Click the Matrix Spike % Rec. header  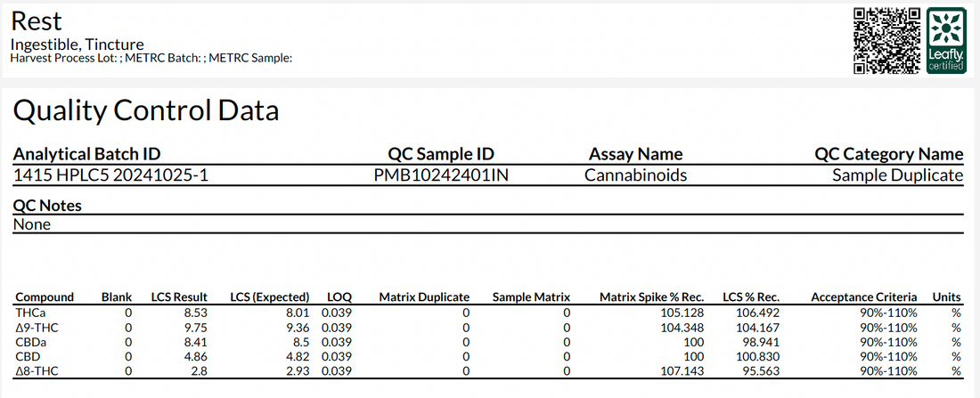(x=651, y=296)
